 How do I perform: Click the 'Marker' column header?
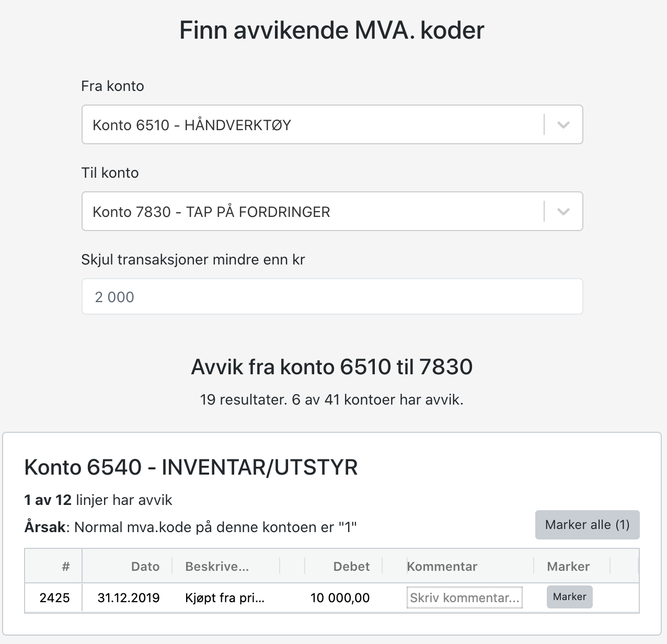point(568,567)
